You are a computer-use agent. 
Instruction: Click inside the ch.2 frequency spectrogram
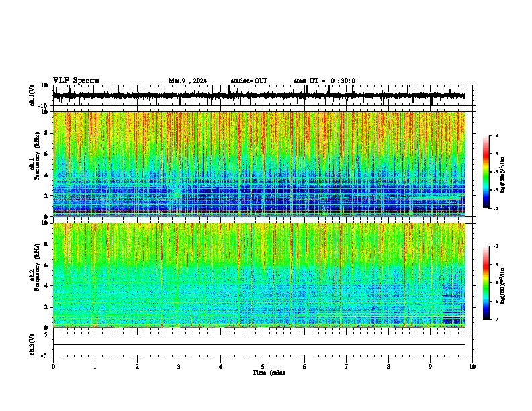[259, 275]
